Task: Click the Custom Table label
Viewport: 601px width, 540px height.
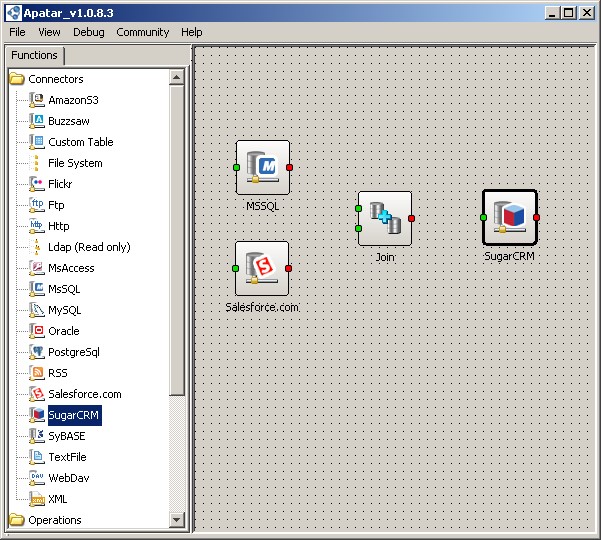Action: click(x=81, y=142)
